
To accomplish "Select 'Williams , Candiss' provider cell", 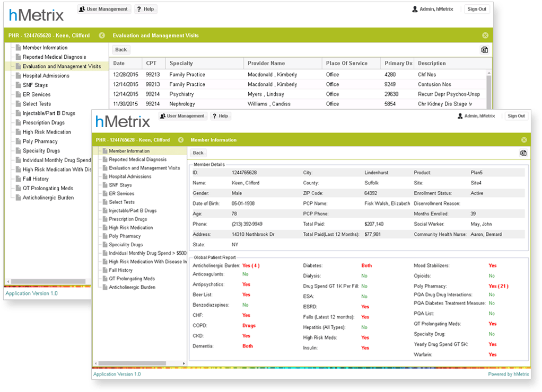I will 269,104.
